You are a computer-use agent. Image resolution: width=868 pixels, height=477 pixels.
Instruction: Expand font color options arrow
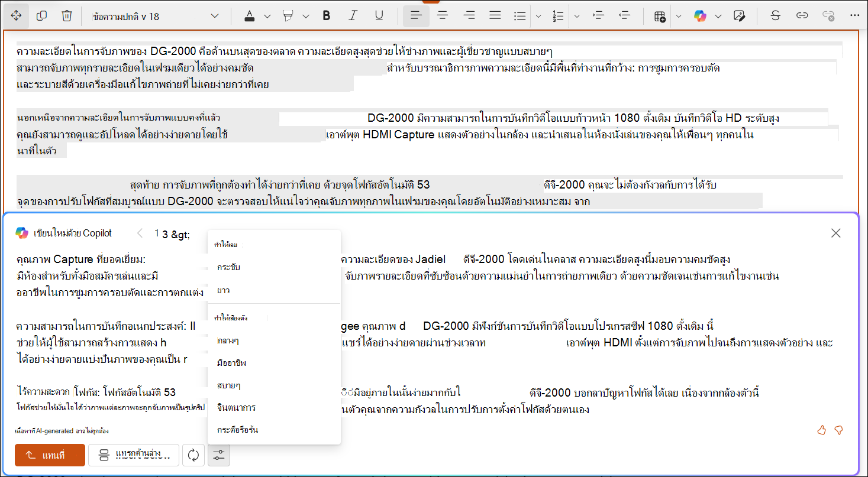pyautogui.click(x=267, y=16)
